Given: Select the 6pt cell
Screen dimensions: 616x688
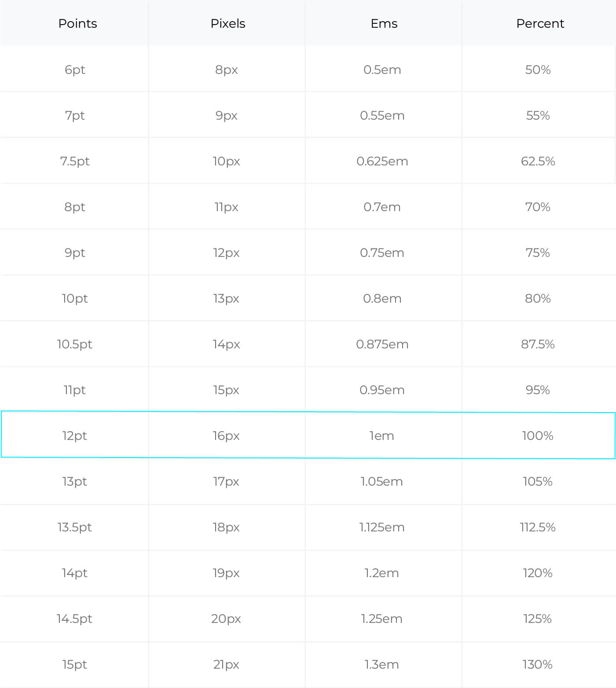Looking at the screenshot, I should 75,70.
